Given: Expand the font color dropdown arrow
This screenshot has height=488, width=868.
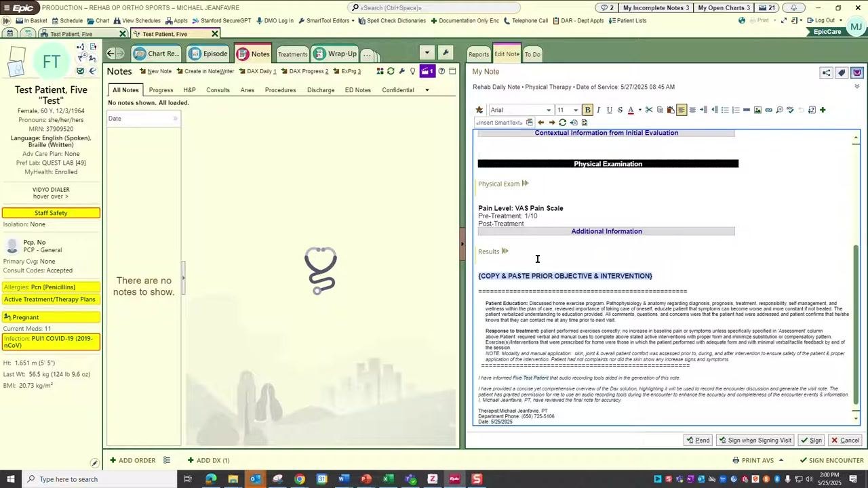Looking at the screenshot, I should [x=639, y=110].
